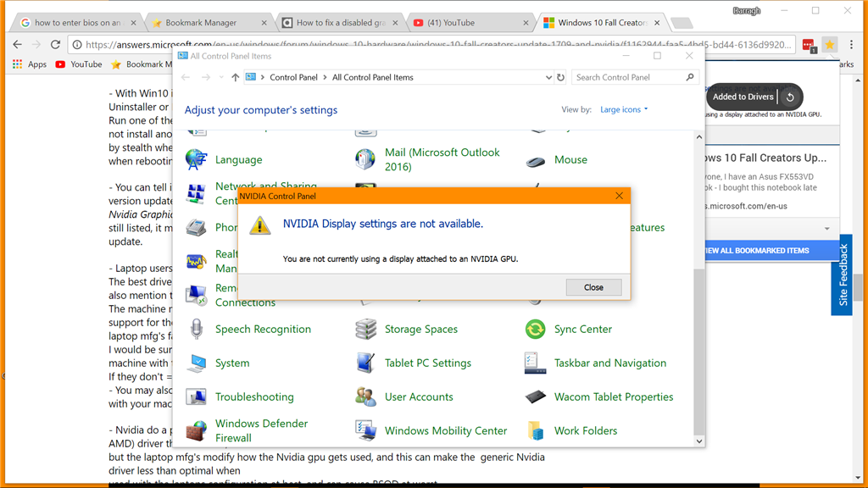The image size is (868, 488).
Task: Open Speech Recognition microphone icon
Action: point(196,329)
